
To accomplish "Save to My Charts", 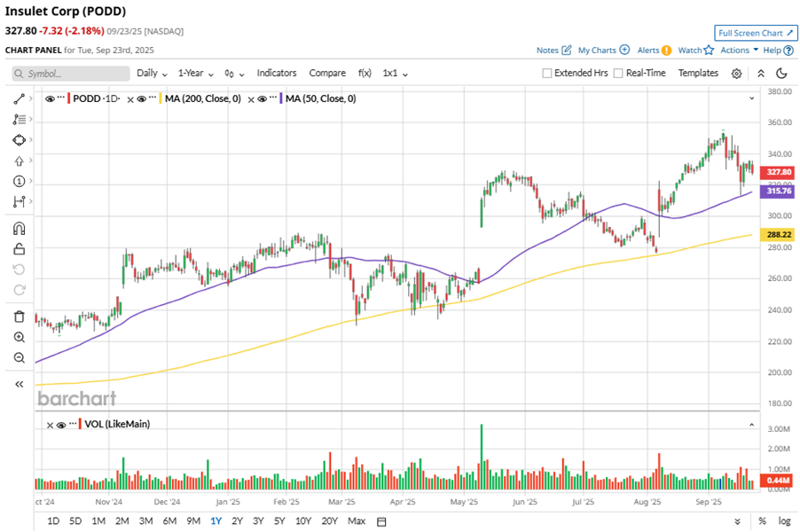I will [604, 50].
